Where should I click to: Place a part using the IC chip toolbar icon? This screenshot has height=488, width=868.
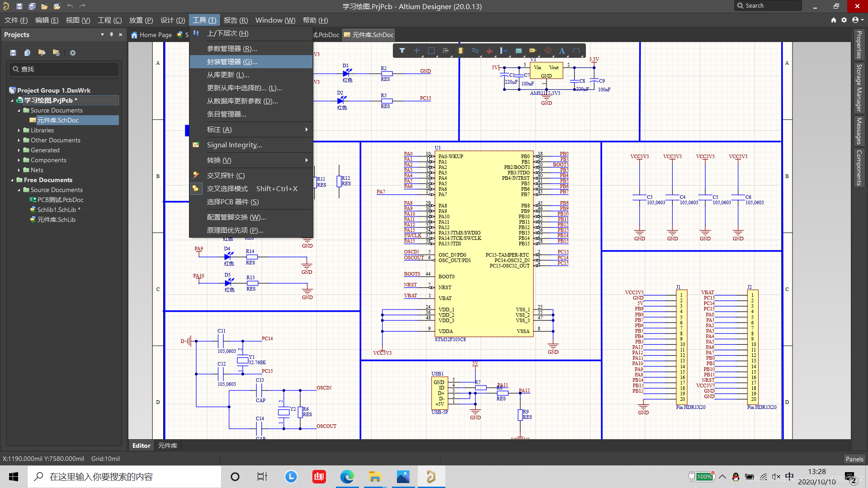(x=461, y=51)
